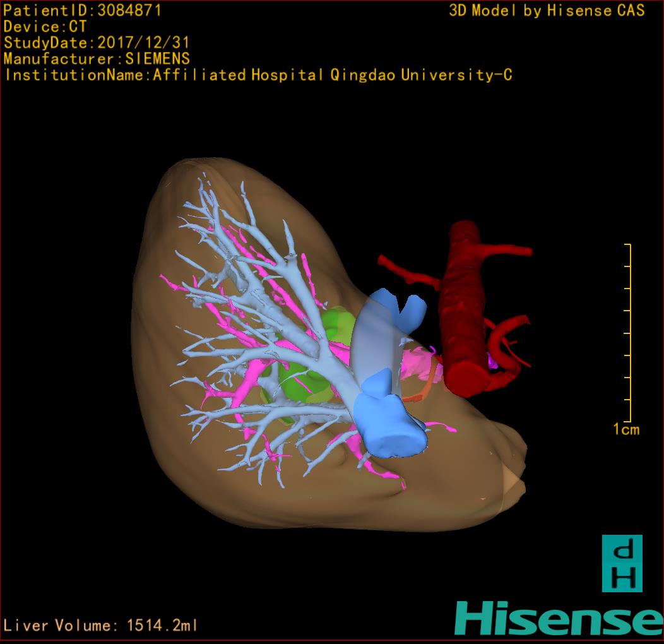Click the StudyDate:2017/12/31 text

click(97, 43)
